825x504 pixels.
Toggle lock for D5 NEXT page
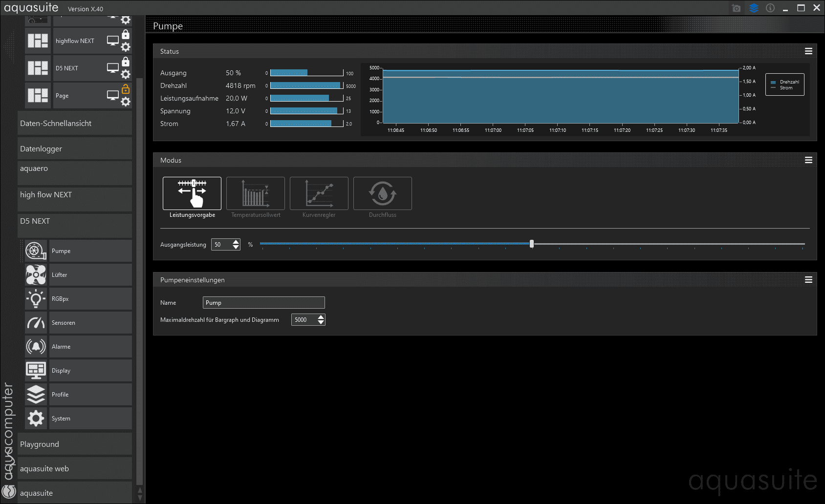[x=126, y=62]
